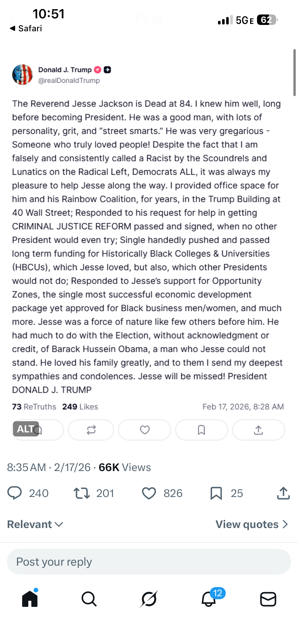Tap the Donald J. Trump avatar
The height and width of the screenshot is (644, 298).
pos(22,75)
